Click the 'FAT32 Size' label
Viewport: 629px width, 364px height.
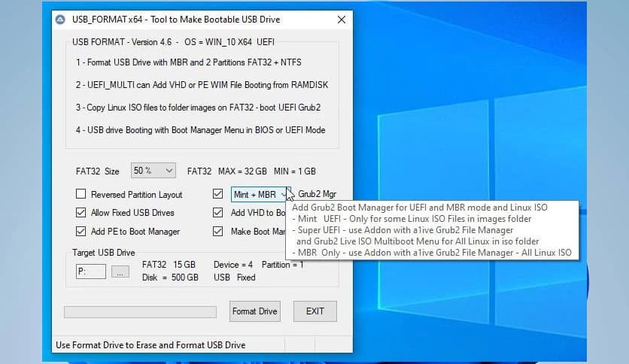pyautogui.click(x=98, y=171)
